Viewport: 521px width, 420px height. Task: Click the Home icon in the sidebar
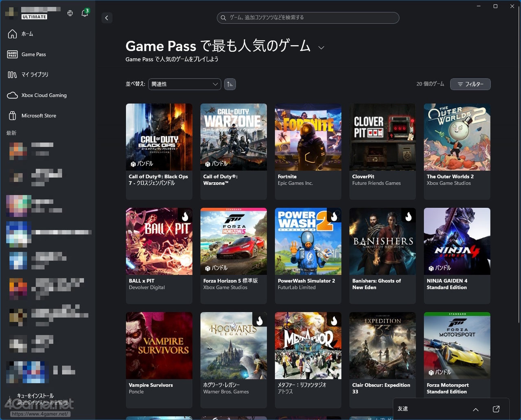pyautogui.click(x=13, y=34)
